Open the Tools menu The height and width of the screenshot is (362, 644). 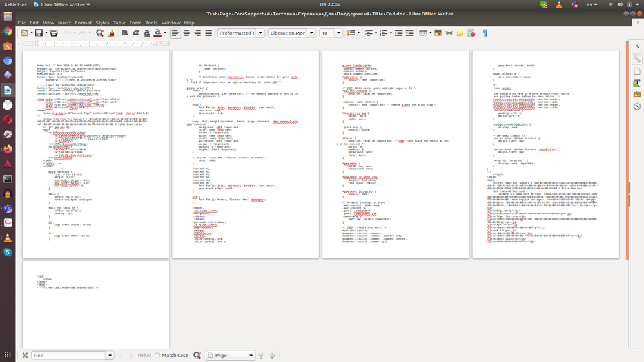[x=151, y=23]
